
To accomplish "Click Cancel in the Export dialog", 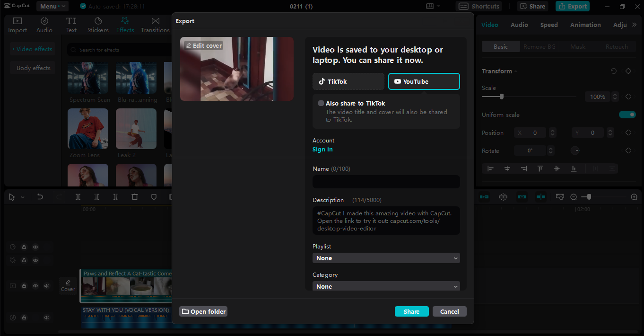I will [x=450, y=311].
